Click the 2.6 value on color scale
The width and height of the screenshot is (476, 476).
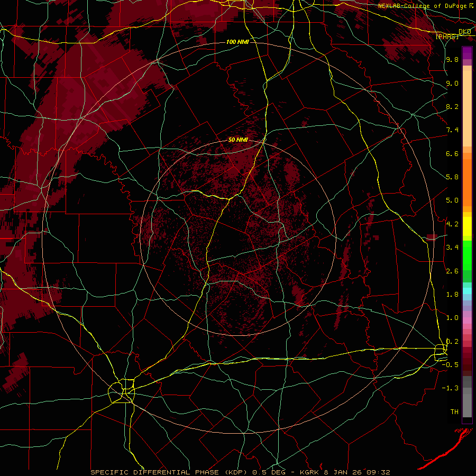(452, 271)
